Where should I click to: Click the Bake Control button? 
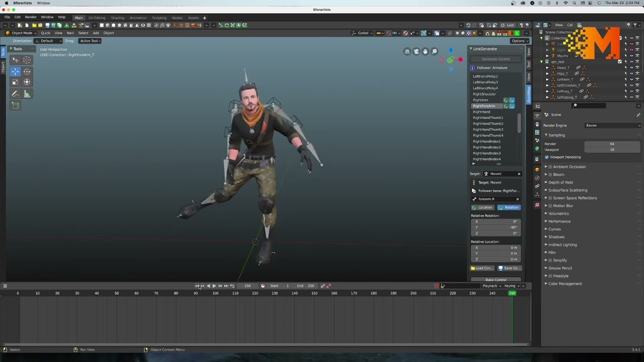pos(496,280)
